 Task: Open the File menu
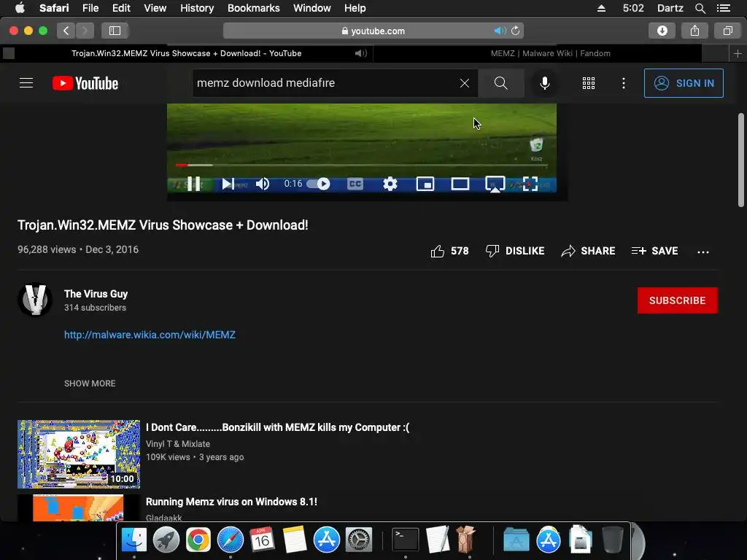90,8
